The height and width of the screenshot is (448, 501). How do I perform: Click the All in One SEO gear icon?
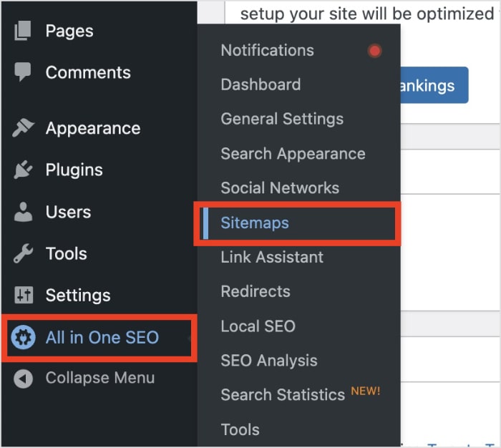click(x=24, y=337)
